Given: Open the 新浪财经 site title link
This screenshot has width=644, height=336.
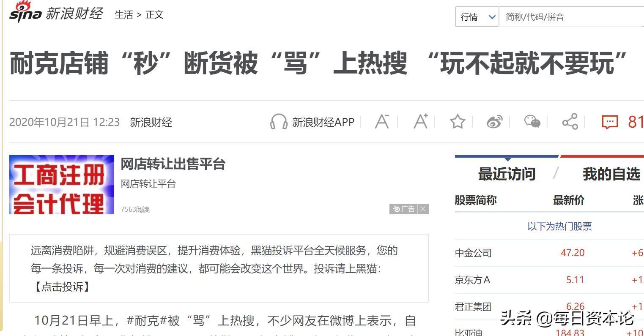Looking at the screenshot, I should pos(74,14).
